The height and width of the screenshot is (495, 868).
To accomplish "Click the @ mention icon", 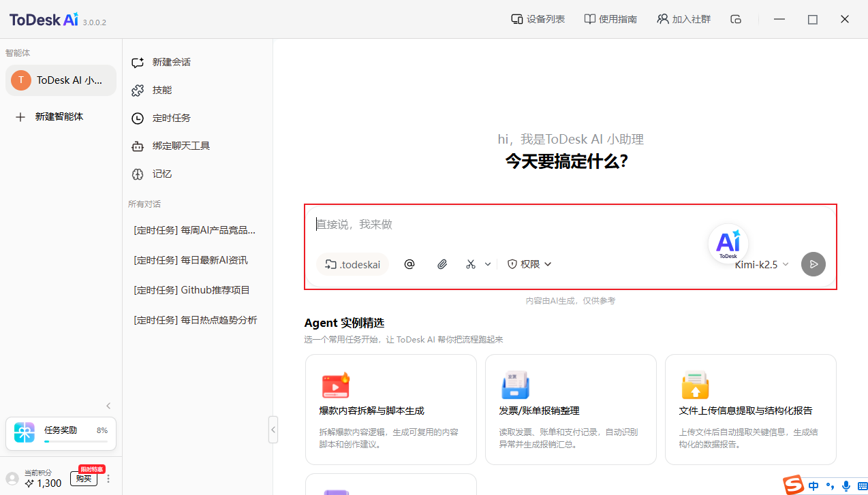I will point(409,264).
